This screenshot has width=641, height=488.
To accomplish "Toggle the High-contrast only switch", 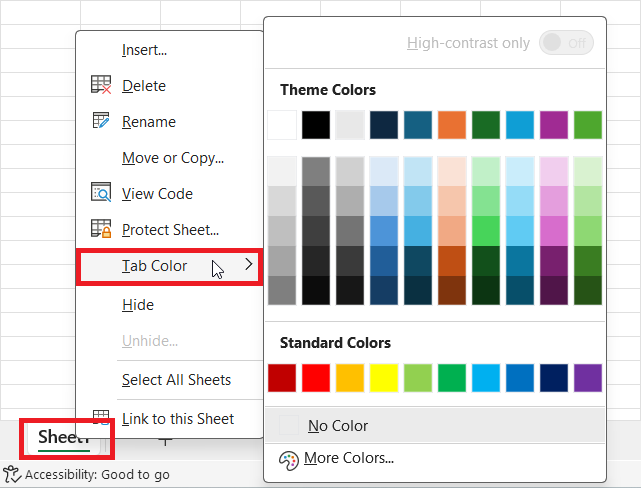I will point(565,43).
